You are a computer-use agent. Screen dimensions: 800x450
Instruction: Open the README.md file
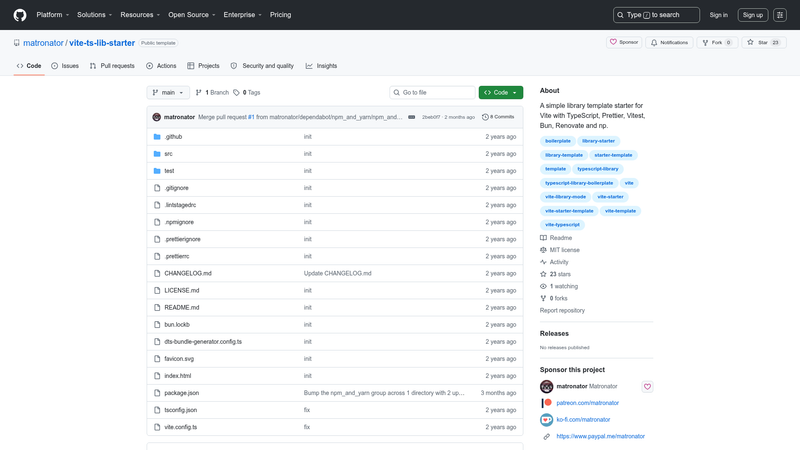[182, 308]
